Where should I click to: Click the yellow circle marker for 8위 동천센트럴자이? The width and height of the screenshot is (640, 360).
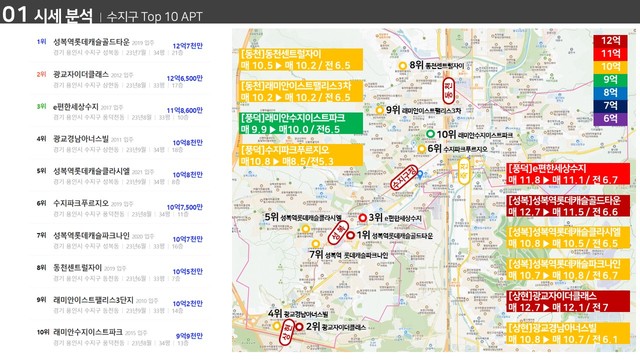402,65
